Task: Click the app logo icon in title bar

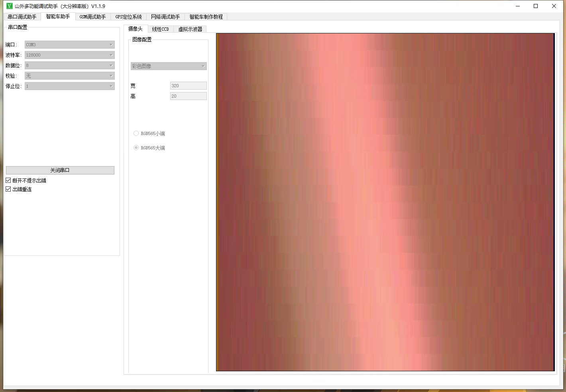Action: click(10, 6)
